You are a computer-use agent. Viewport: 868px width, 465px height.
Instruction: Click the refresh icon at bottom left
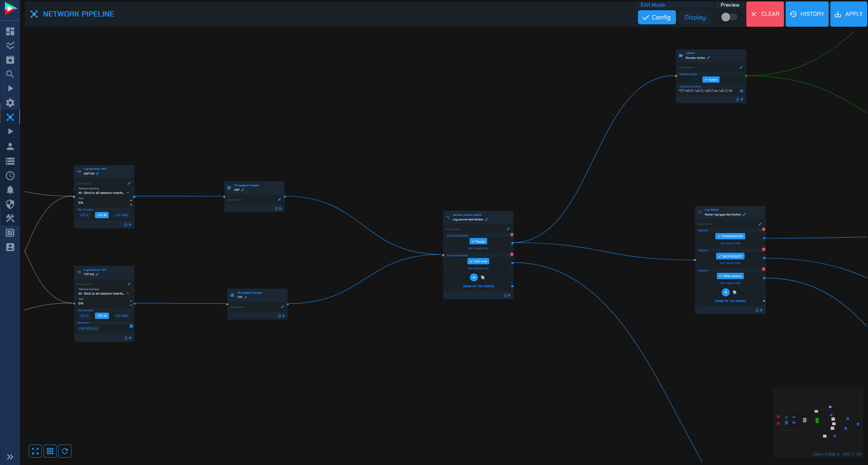click(x=65, y=451)
